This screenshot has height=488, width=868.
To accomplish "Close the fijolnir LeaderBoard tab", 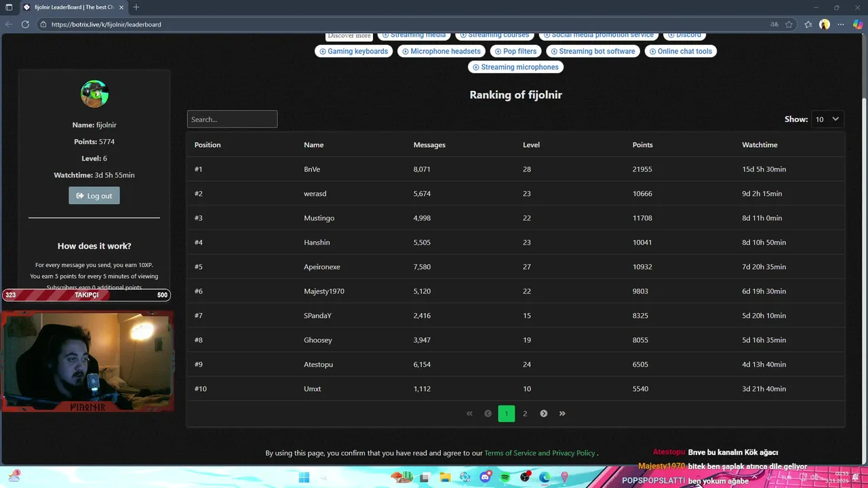I will (123, 7).
